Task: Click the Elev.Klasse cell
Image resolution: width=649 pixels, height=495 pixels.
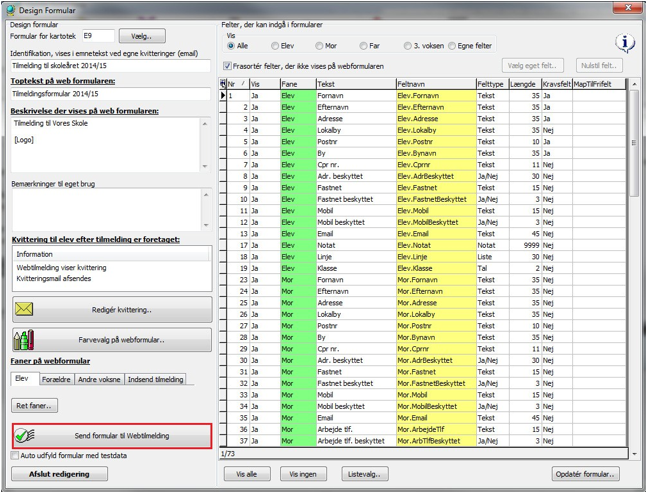Action: click(x=436, y=268)
